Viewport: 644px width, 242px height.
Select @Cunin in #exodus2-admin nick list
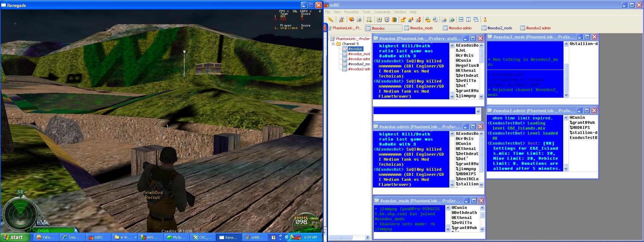click(577, 118)
